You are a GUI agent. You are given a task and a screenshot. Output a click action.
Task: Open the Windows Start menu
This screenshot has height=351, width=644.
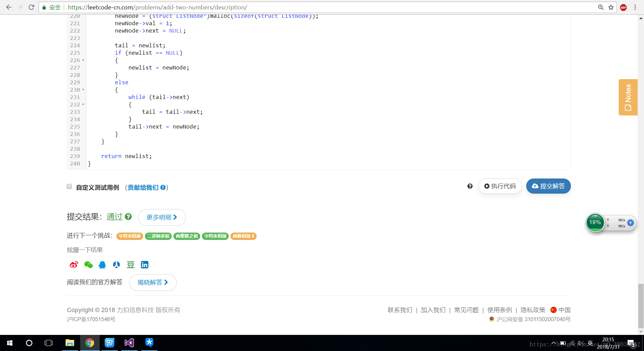tap(10, 343)
